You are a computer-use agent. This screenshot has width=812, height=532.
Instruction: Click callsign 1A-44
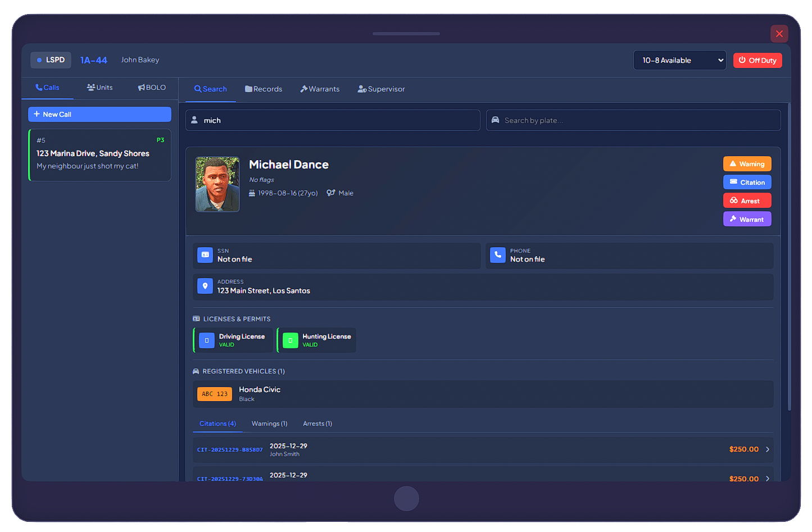94,60
